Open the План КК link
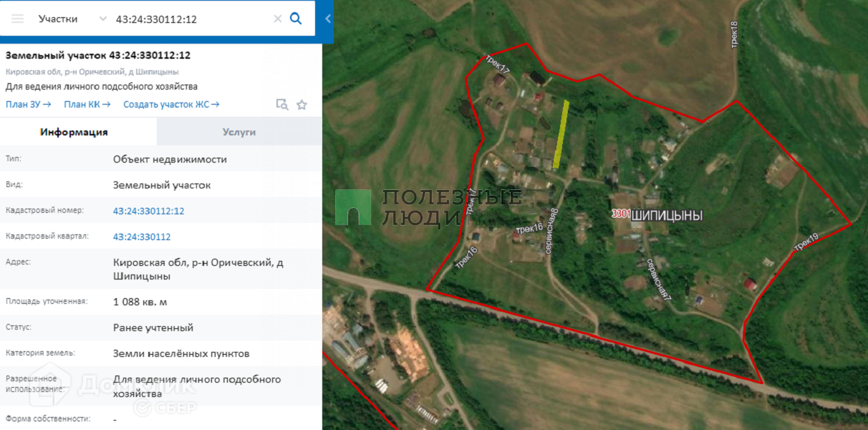The width and height of the screenshot is (868, 430). (x=87, y=105)
